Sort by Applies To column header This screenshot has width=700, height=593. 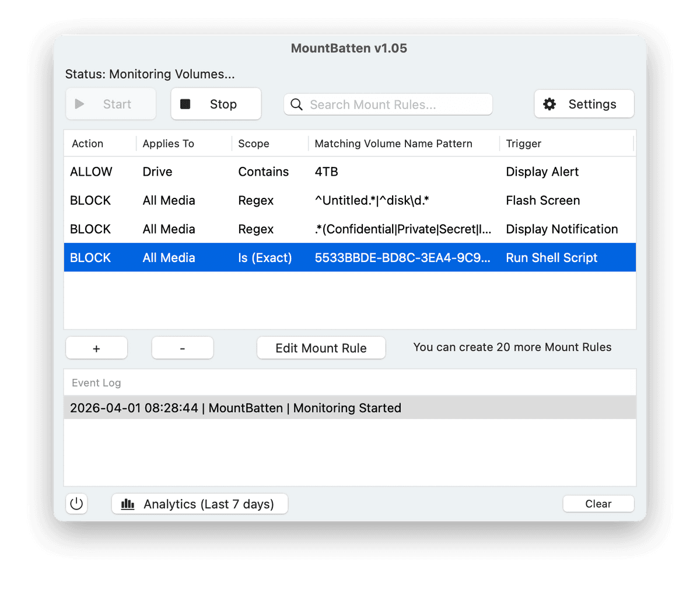click(x=169, y=144)
